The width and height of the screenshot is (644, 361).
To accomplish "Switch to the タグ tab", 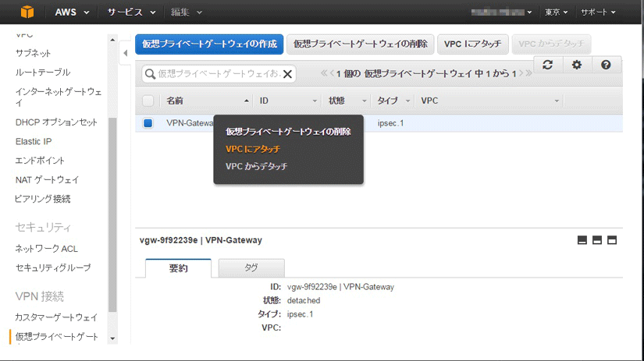I will [x=251, y=267].
